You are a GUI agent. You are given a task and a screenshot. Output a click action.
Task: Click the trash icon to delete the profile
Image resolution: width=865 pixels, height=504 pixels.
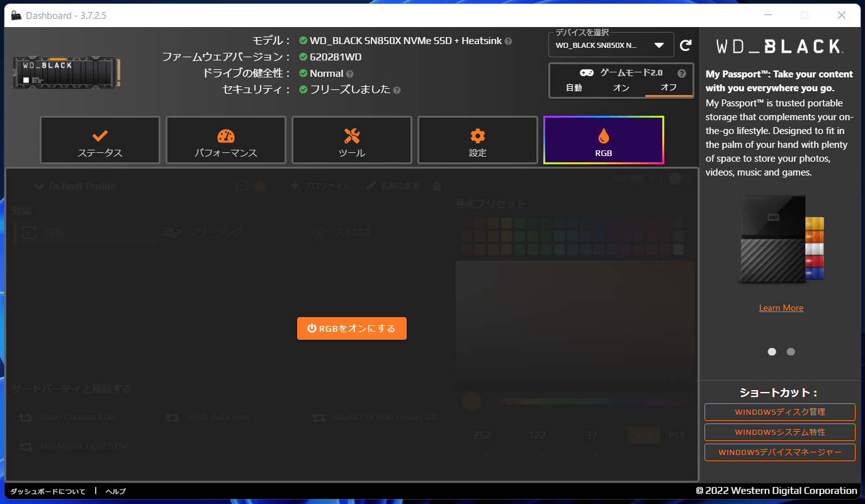(x=437, y=186)
